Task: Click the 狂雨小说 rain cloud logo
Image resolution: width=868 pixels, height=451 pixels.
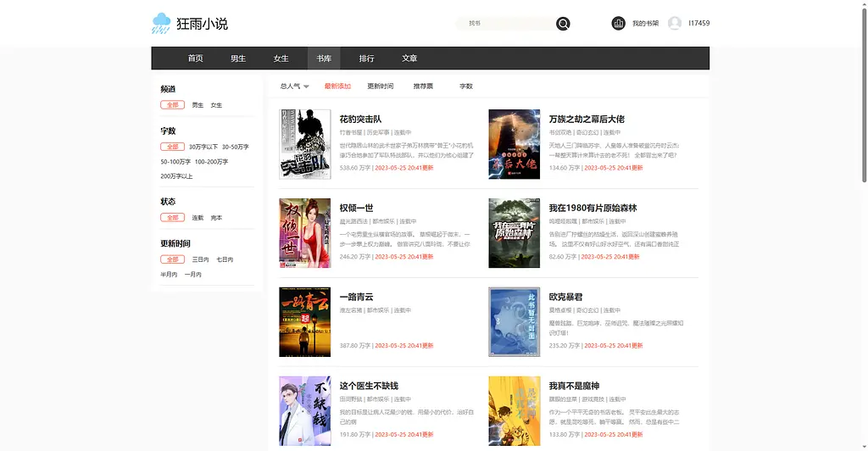Action: [161, 24]
